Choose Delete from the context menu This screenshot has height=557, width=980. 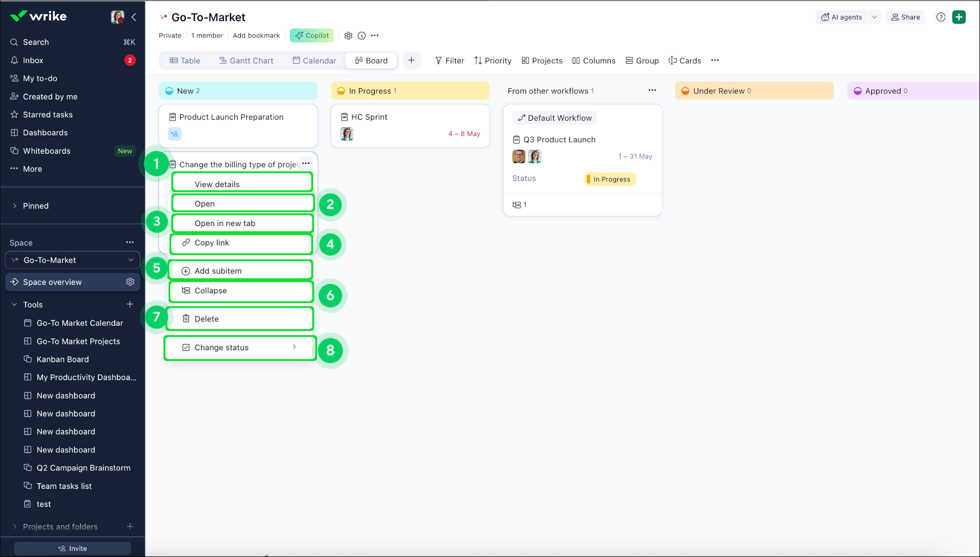[240, 319]
